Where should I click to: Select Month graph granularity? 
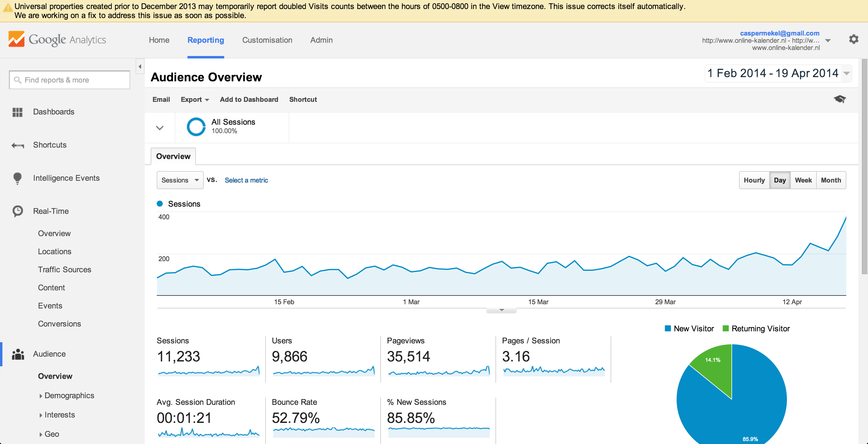click(x=831, y=180)
